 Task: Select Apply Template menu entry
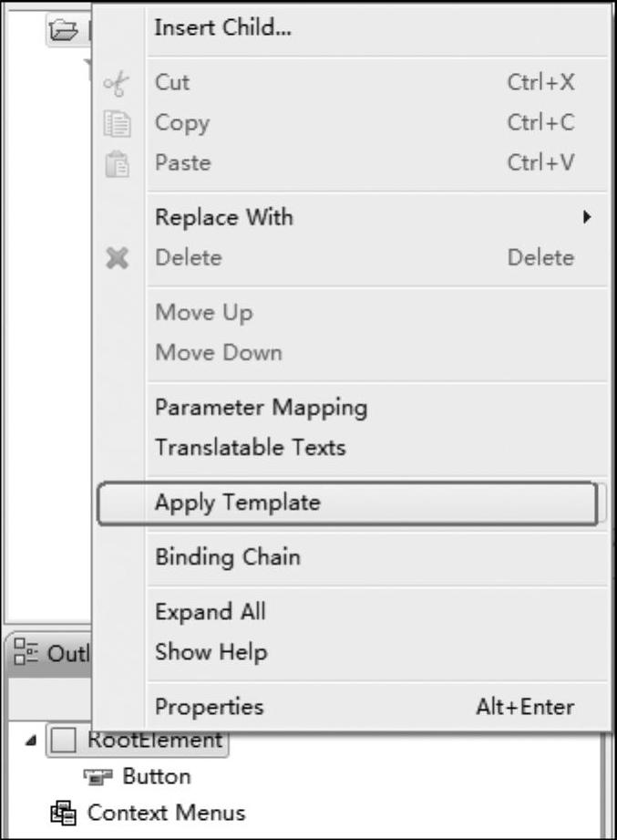[x=348, y=503]
